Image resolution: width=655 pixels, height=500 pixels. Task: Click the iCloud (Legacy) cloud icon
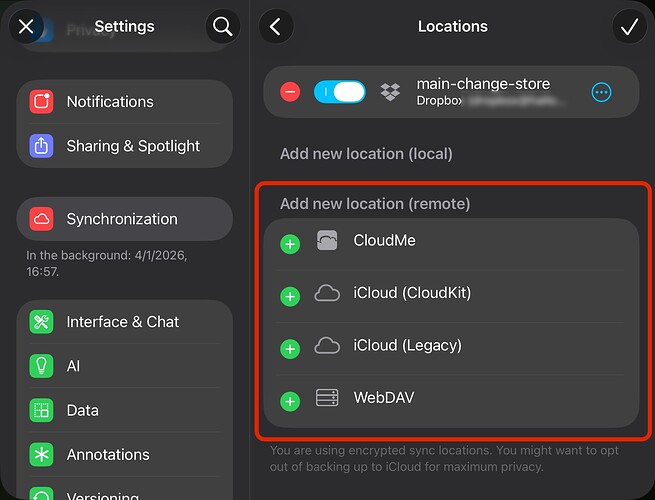(x=327, y=345)
